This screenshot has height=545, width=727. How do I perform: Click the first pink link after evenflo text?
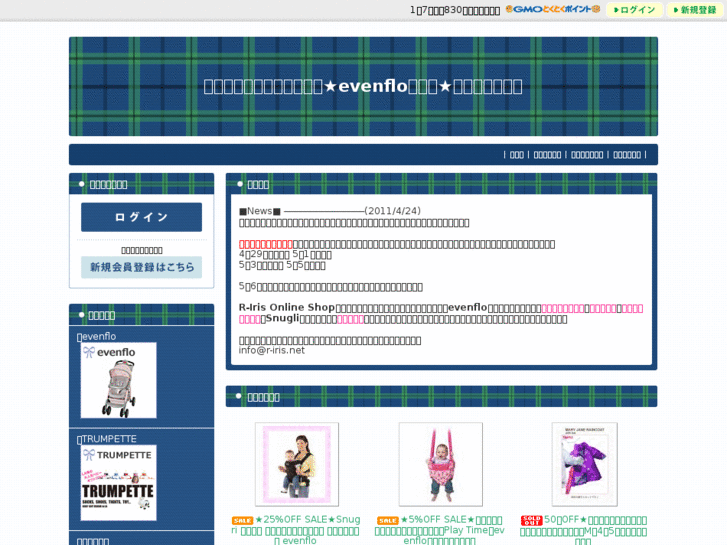tap(563, 308)
